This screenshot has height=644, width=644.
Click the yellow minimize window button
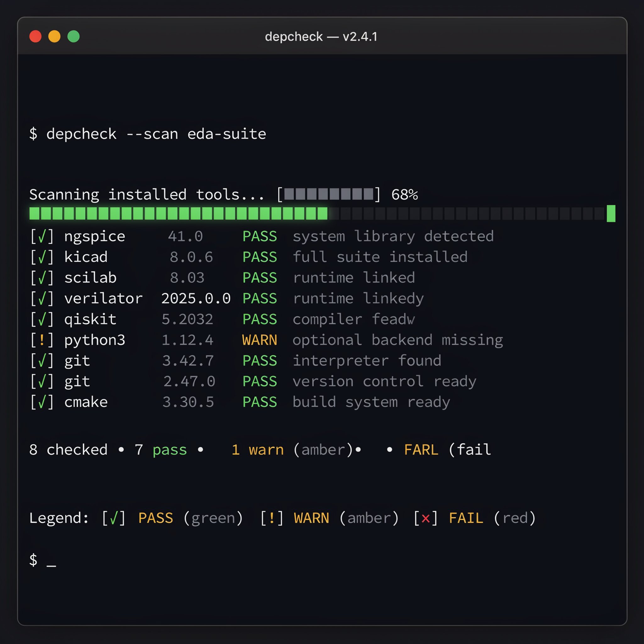pos(54,36)
